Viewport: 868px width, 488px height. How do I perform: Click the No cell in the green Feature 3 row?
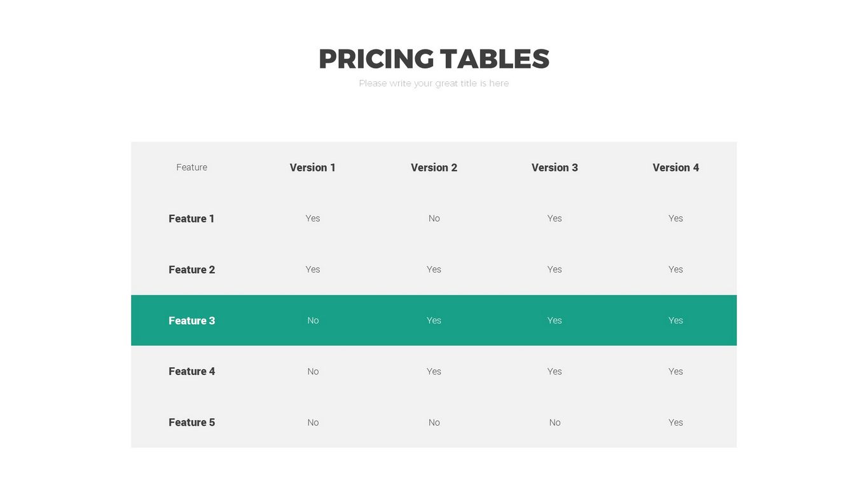point(313,321)
